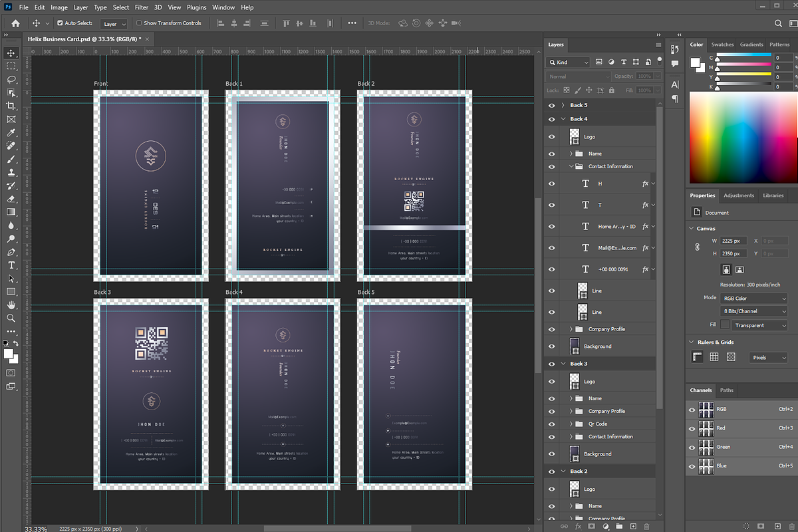
Task: Toggle visibility of the Blue channel
Action: (x=692, y=466)
